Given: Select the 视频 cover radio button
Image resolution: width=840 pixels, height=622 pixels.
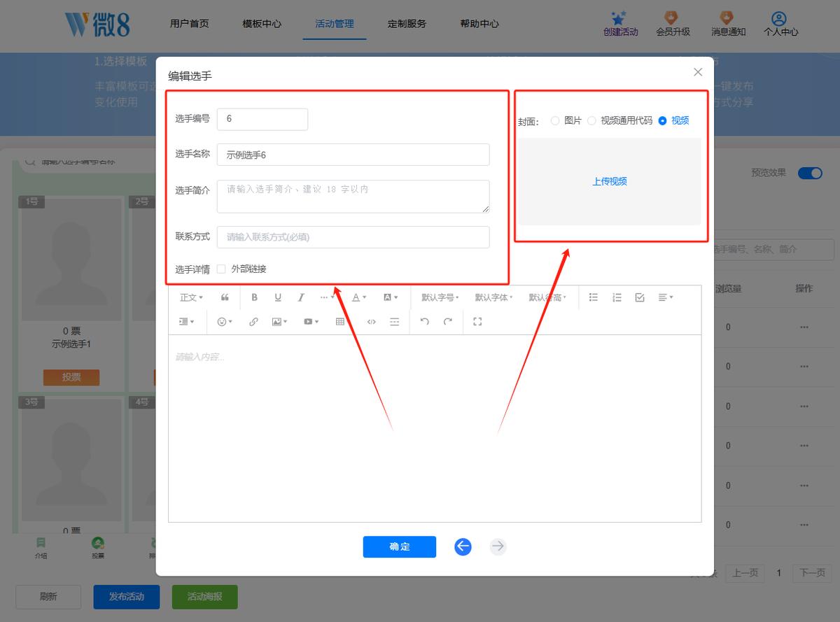Looking at the screenshot, I should (x=662, y=120).
